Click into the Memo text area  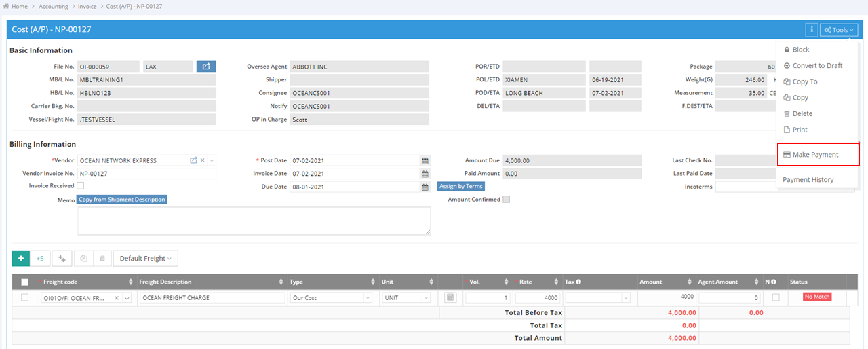click(x=254, y=221)
